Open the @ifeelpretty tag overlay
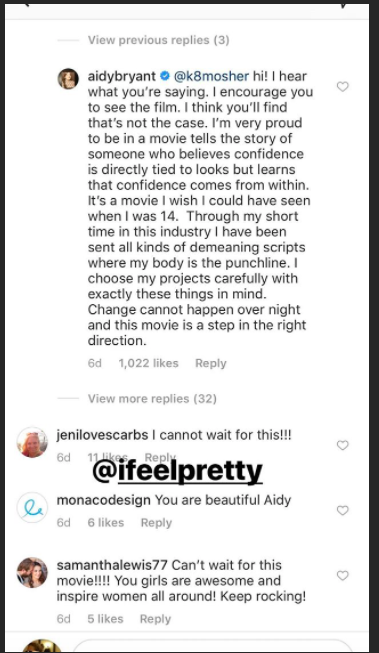379x653 pixels. [177, 472]
